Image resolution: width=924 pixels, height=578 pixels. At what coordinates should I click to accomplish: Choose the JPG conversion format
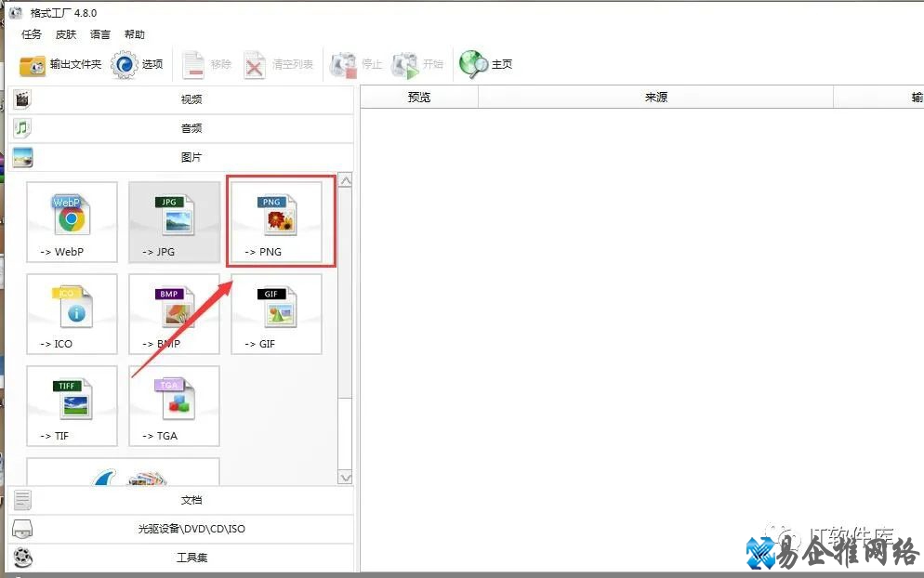(174, 221)
